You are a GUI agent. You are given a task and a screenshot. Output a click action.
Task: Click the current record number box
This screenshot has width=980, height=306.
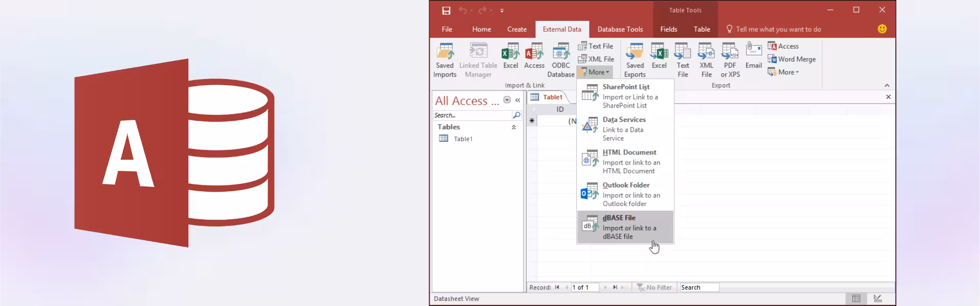click(x=584, y=287)
